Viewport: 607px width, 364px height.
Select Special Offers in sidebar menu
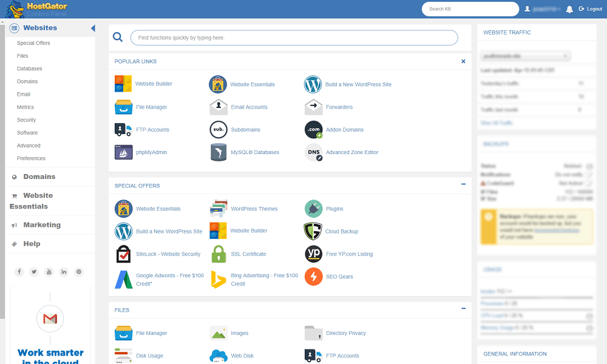tap(33, 43)
